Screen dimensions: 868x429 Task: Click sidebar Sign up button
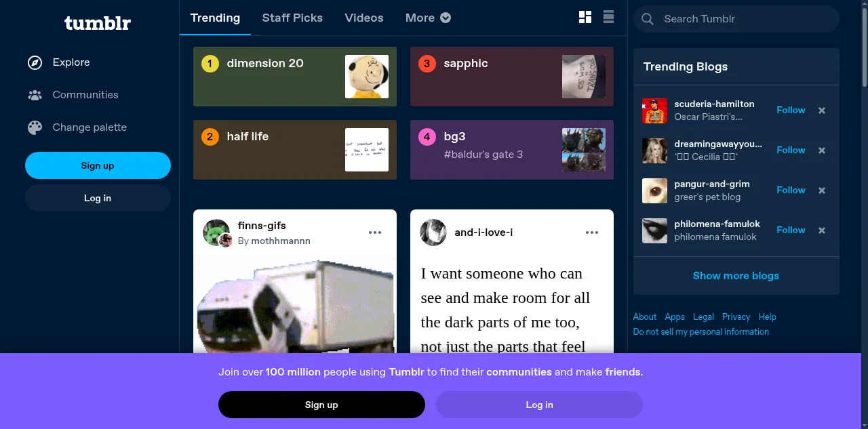click(x=98, y=165)
